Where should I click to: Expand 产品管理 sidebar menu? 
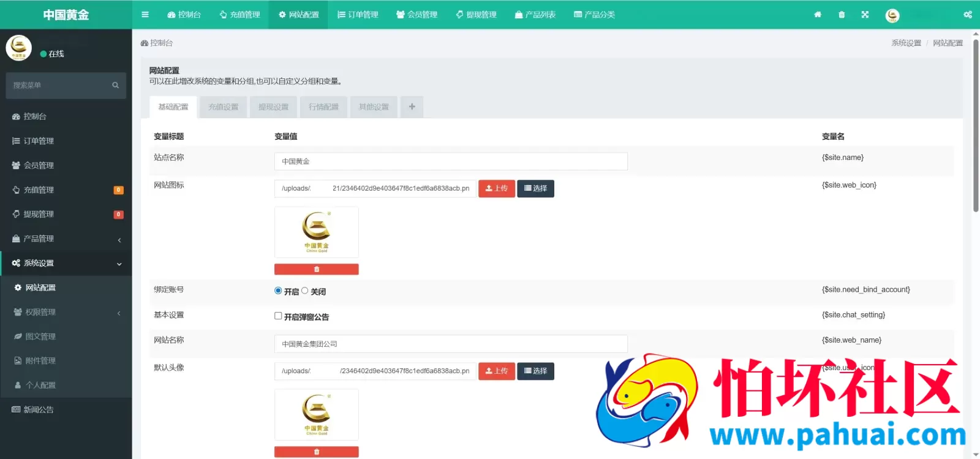pyautogui.click(x=66, y=239)
